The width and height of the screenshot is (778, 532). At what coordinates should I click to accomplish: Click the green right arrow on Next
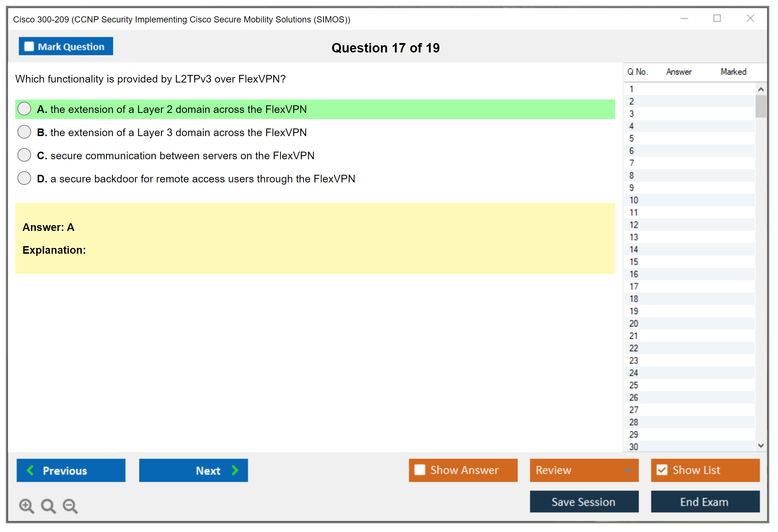pos(235,470)
